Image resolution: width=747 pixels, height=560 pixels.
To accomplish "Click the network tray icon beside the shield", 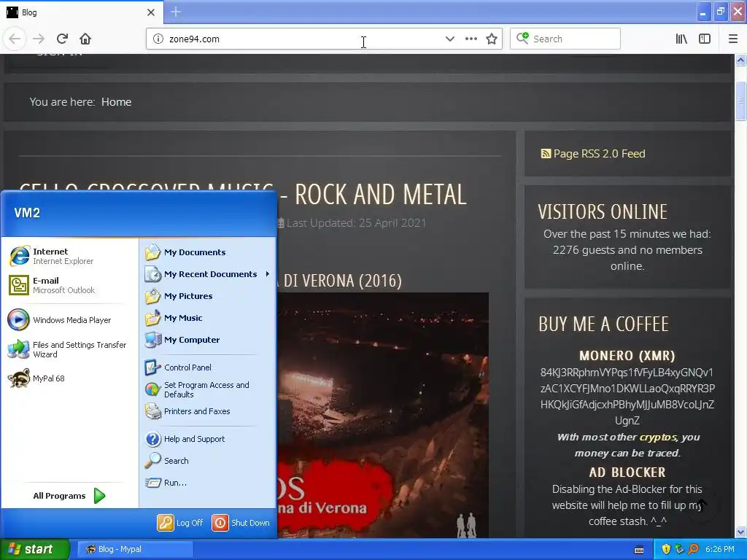I will [x=679, y=549].
